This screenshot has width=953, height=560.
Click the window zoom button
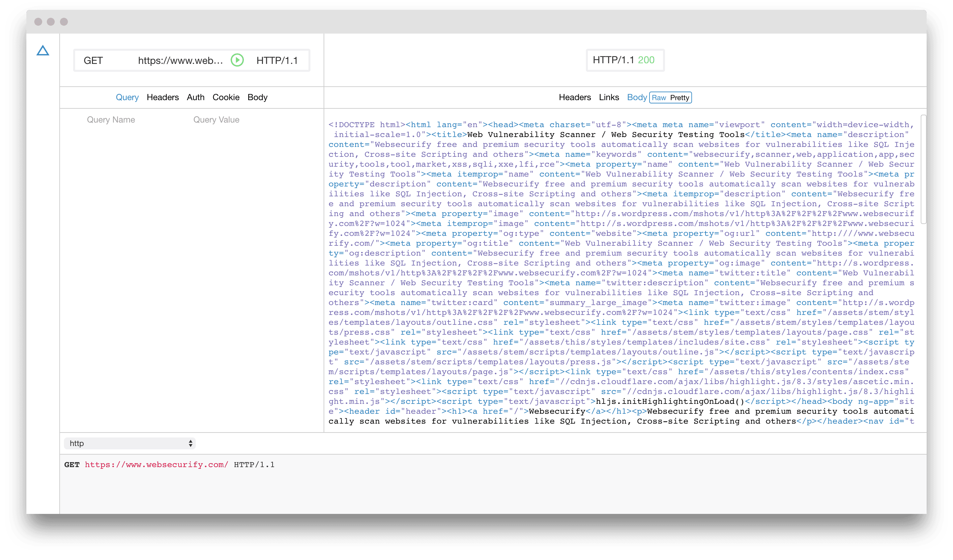64,21
